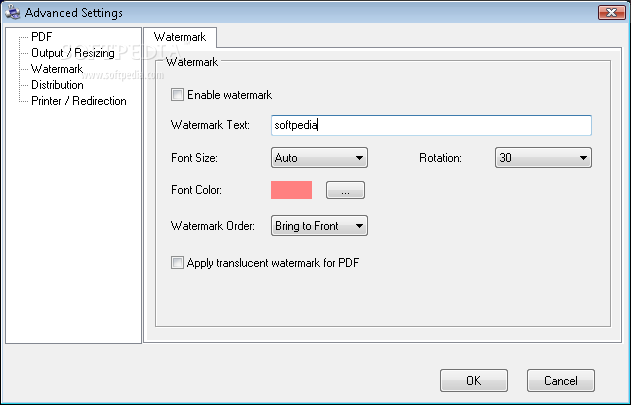Screen dimensions: 631x405
Task: Click the Font Color label
Action: pyautogui.click(x=196, y=190)
